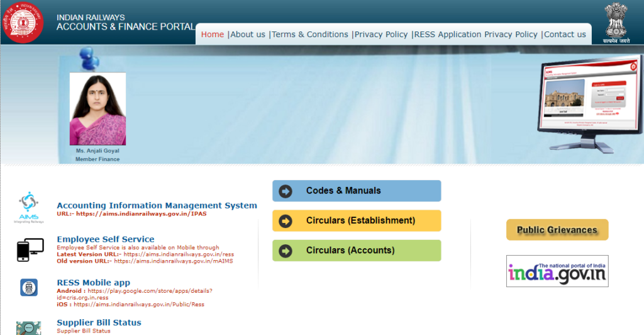Click the arrow icon beside Circulars (Establishment)
The width and height of the screenshot is (644, 335).
coord(286,221)
